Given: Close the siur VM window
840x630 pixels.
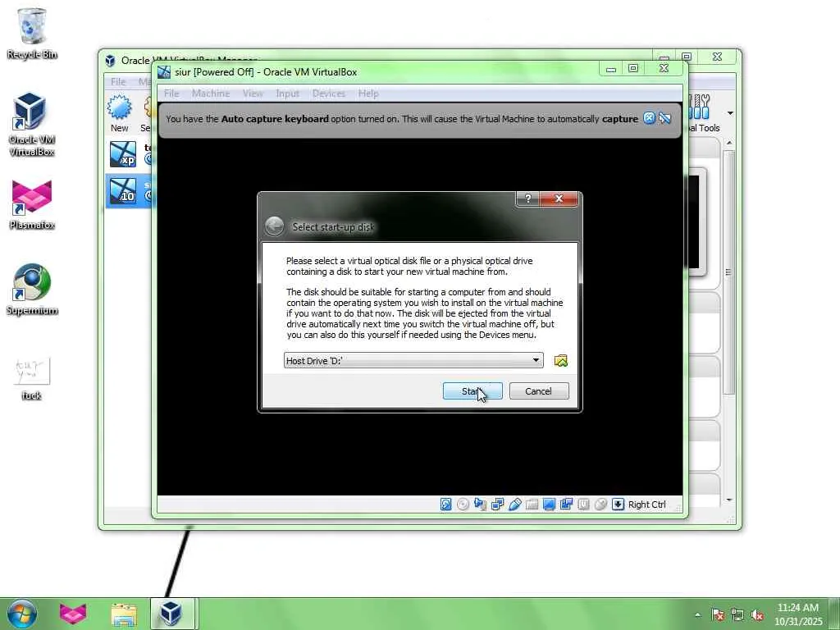Looking at the screenshot, I should click(x=664, y=69).
